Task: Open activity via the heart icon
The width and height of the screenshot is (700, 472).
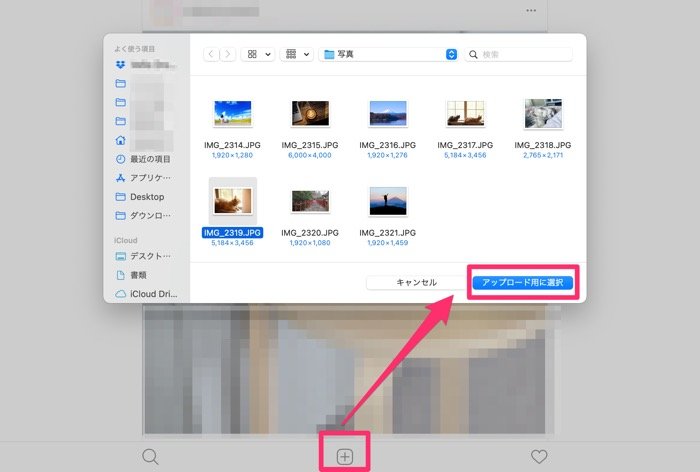Action: [539, 457]
